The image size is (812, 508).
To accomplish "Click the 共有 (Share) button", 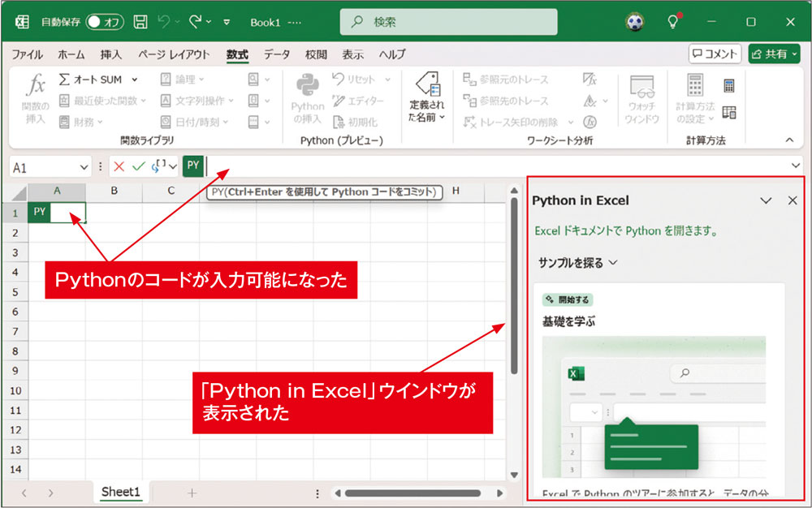I will click(x=775, y=54).
